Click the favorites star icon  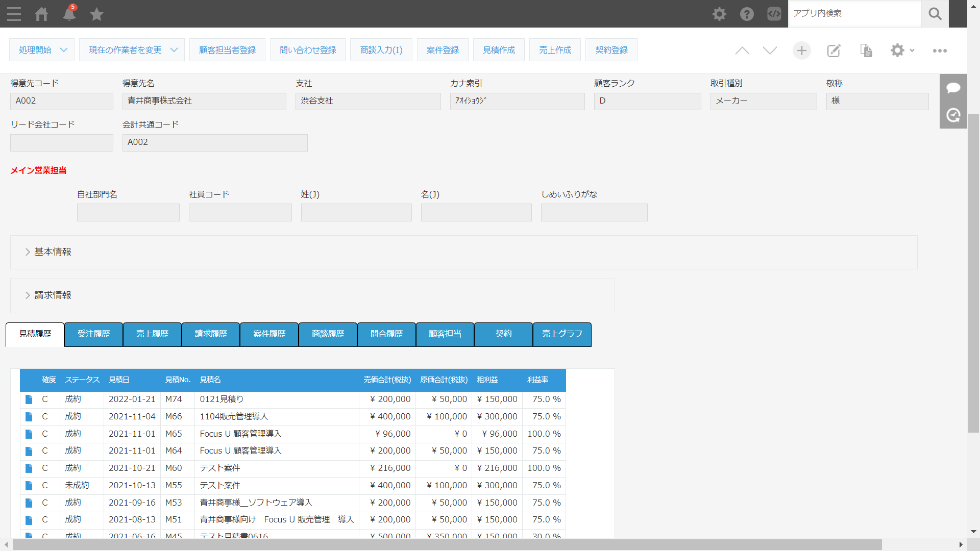coord(96,14)
